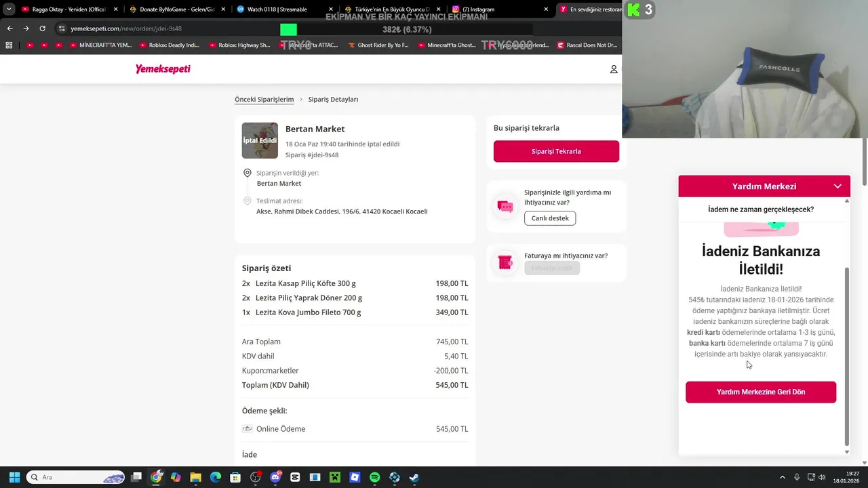Image resolution: width=868 pixels, height=488 pixels.
Task: Click the Kupon:marketler row label
Action: [271, 371]
